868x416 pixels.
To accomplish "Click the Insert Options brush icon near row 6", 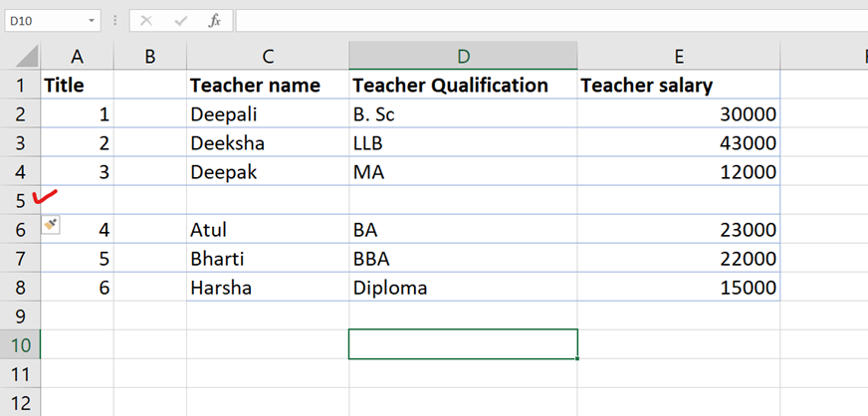I will (51, 226).
